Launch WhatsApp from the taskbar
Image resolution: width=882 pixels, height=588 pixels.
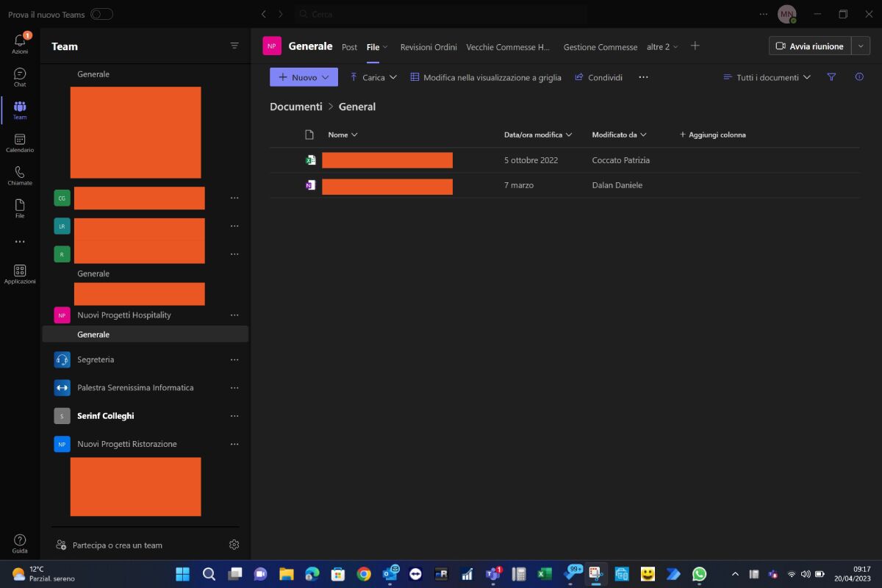click(698, 574)
